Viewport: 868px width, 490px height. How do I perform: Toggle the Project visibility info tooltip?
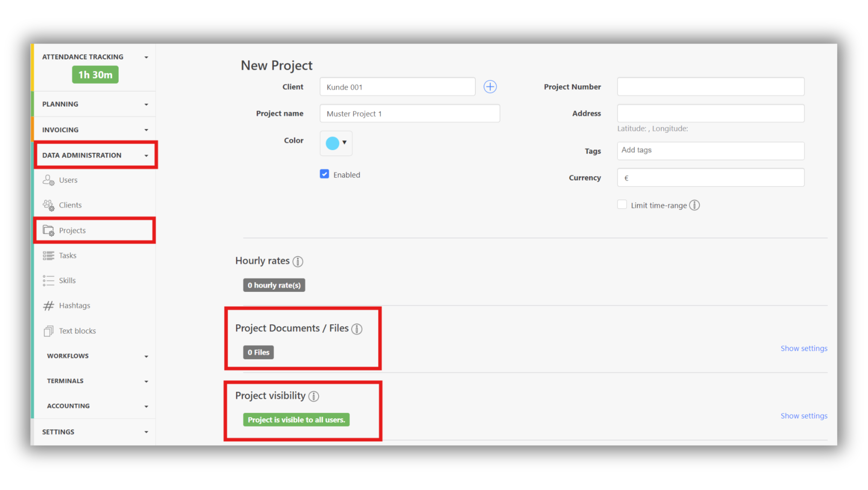click(x=314, y=397)
